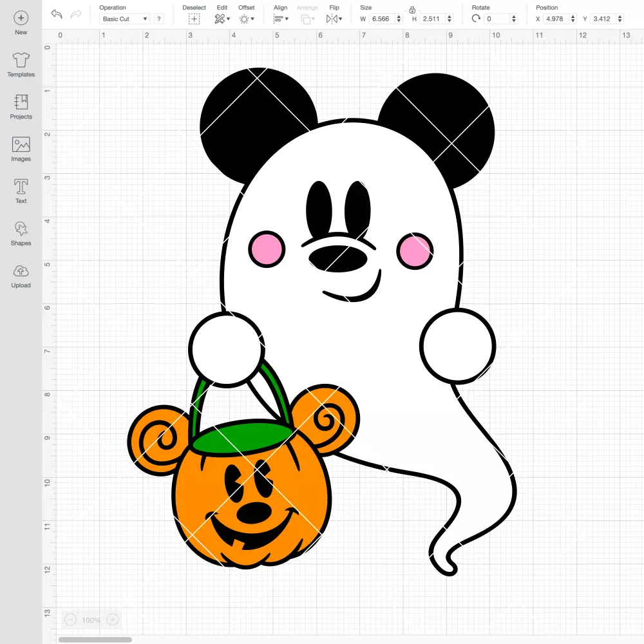Click the Undo arrow
This screenshot has width=644, height=644.
pos(57,14)
